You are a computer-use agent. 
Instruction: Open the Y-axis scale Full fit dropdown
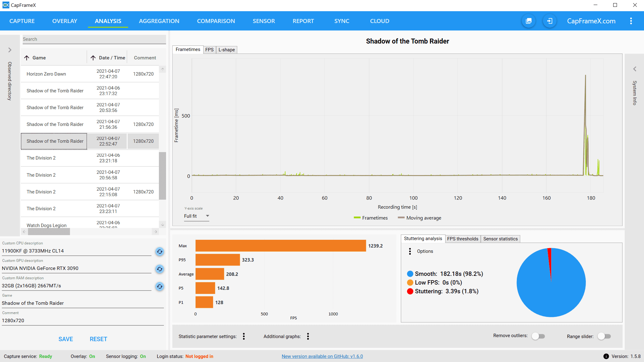[x=197, y=216]
